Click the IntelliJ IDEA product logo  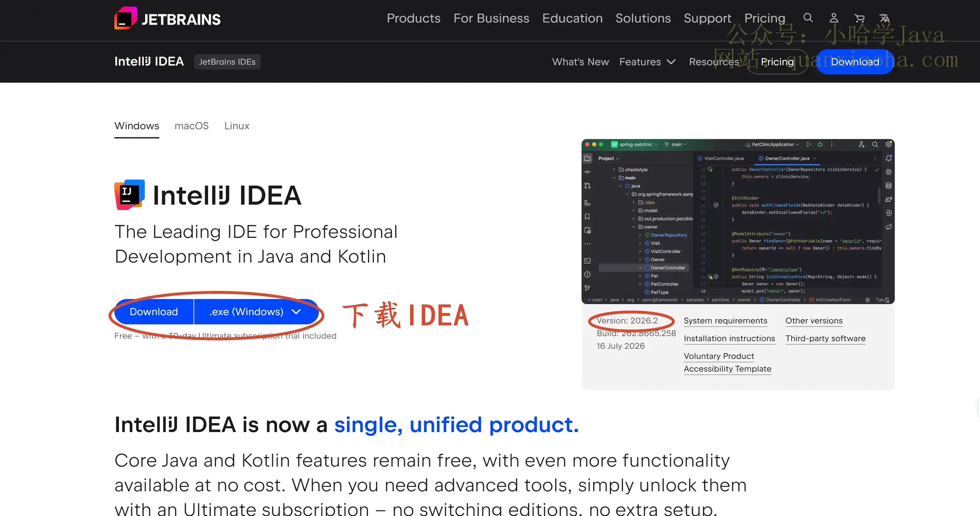point(129,195)
